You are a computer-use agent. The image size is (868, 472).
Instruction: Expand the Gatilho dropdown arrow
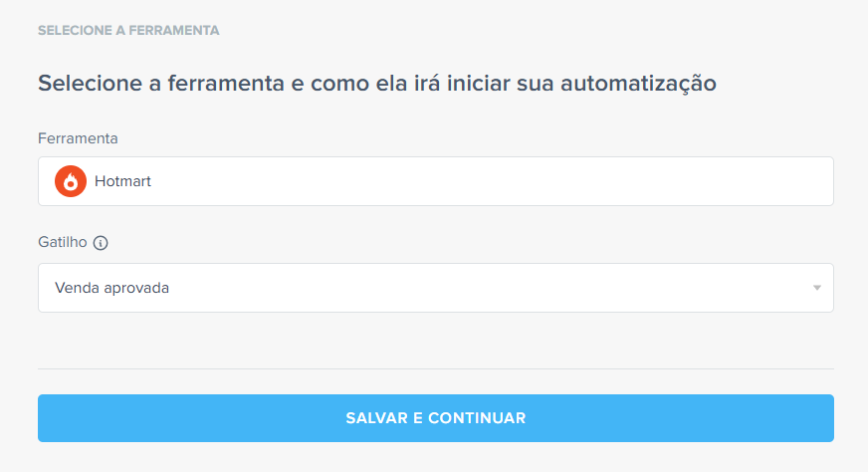point(816,288)
